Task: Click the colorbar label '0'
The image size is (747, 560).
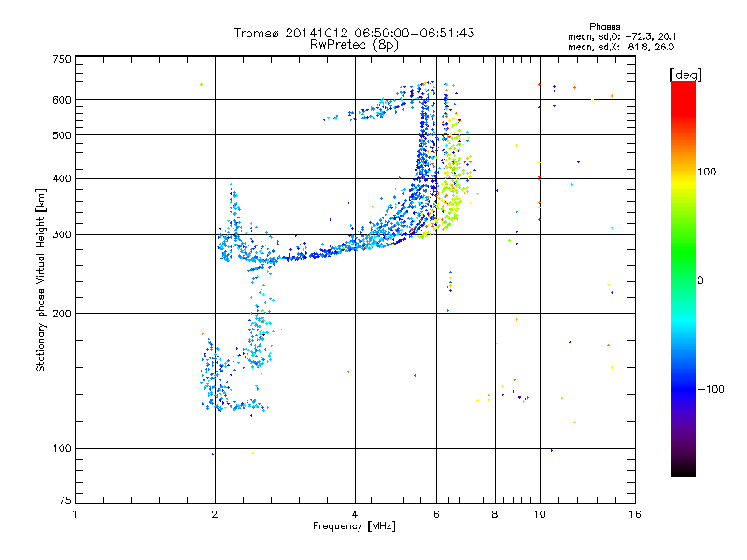Action: click(700, 281)
